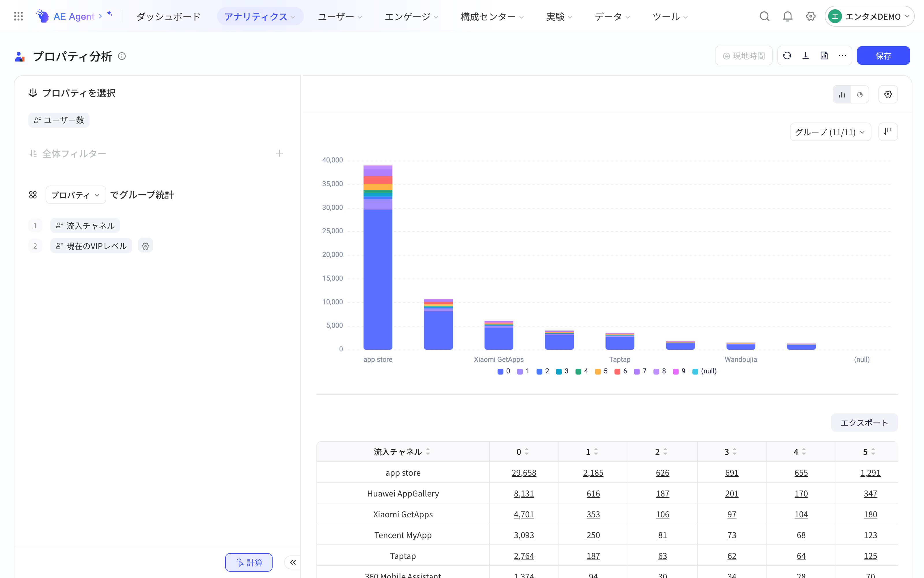The height and width of the screenshot is (578, 924).
Task: Click the エクスポート button
Action: (864, 423)
